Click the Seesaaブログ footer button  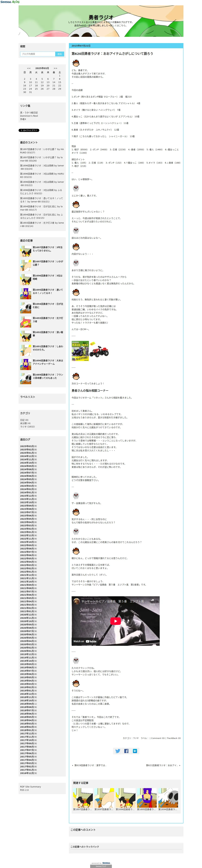click(x=101, y=866)
